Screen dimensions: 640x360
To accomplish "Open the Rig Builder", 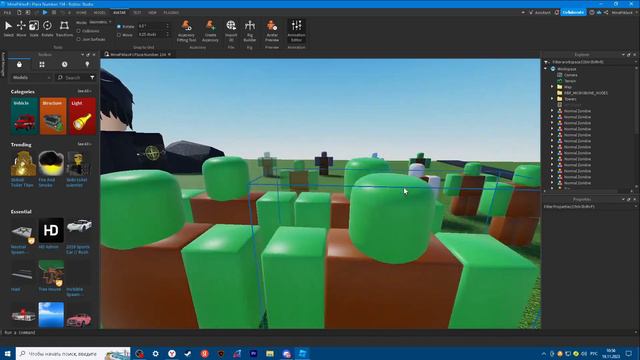I will click(249, 31).
